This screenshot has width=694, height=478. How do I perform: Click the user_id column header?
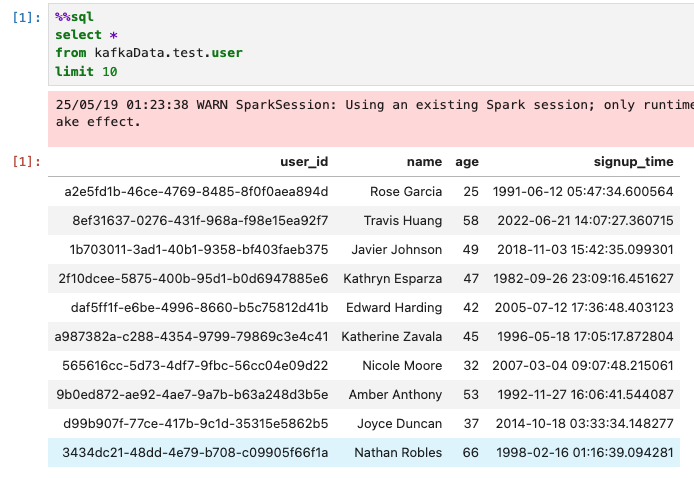304,162
